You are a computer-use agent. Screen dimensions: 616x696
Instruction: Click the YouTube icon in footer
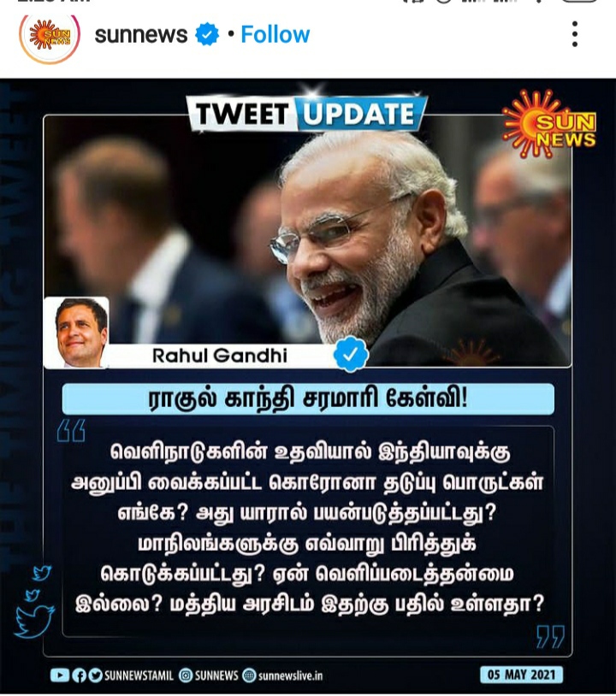(60, 675)
